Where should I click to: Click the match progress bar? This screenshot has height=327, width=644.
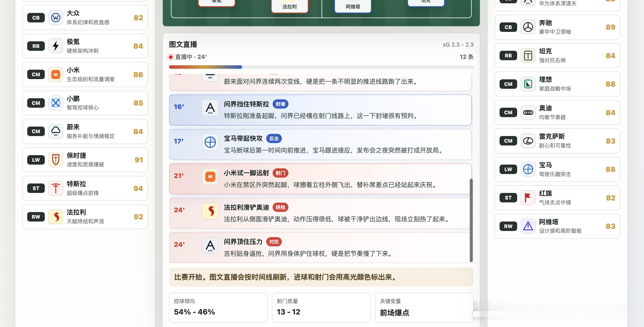pos(321,67)
